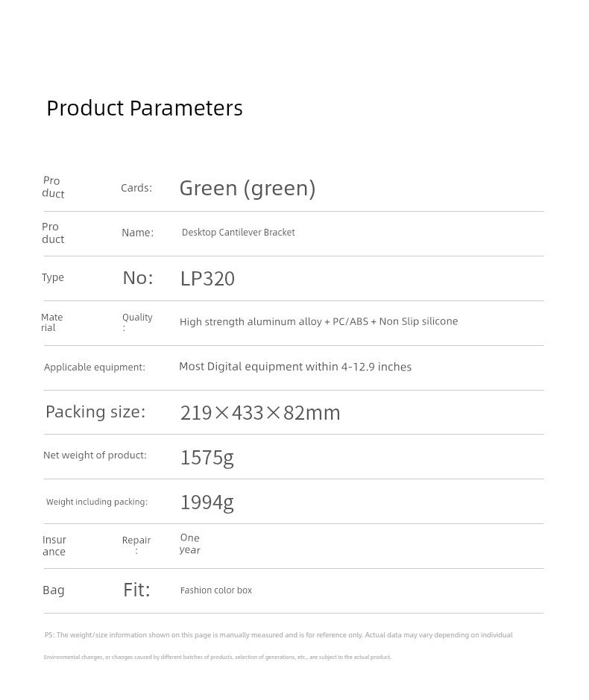This screenshot has height=700, width=589.
Task: Click the Applicable equipment: label
Action: pyautogui.click(x=94, y=368)
